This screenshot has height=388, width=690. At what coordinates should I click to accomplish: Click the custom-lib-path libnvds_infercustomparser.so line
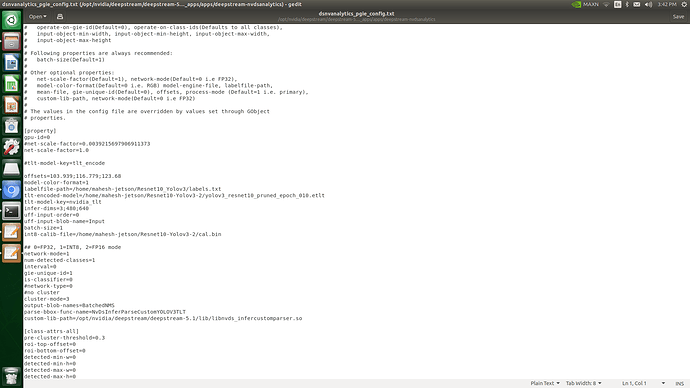tap(163, 318)
